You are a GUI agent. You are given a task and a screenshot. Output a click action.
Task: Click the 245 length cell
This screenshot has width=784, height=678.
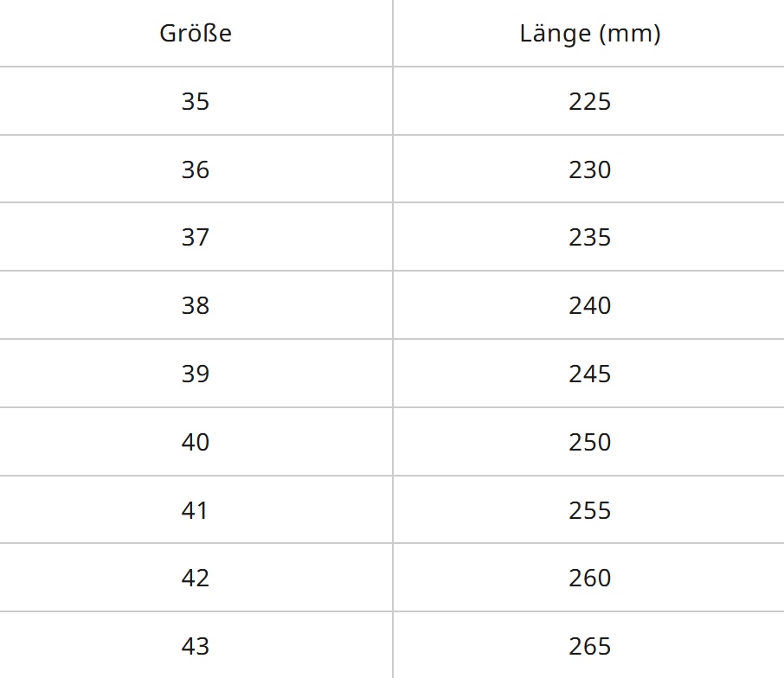tap(589, 374)
